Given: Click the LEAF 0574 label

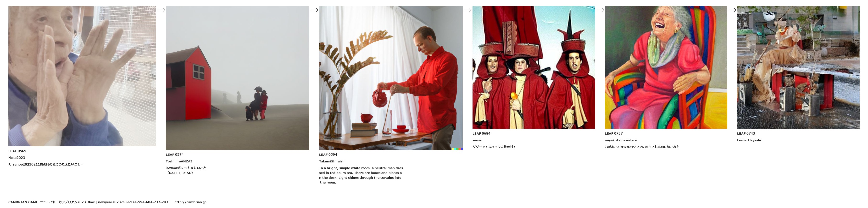Looking at the screenshot, I should point(175,155).
